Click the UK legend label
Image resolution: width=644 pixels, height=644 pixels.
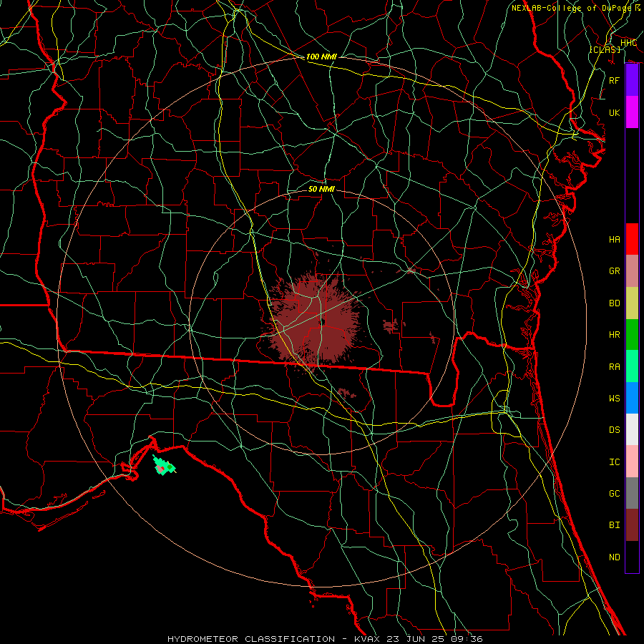point(615,112)
